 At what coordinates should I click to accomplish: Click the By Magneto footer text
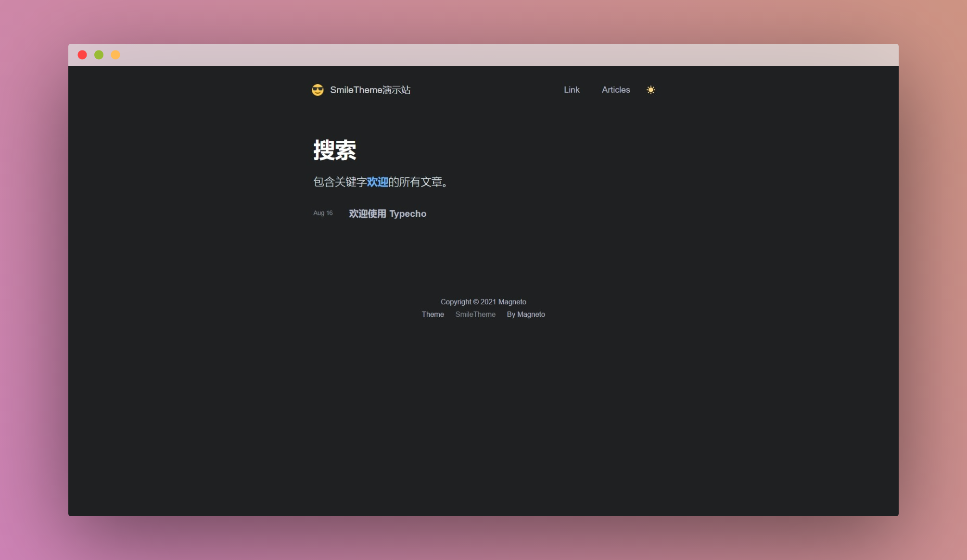[x=526, y=314]
